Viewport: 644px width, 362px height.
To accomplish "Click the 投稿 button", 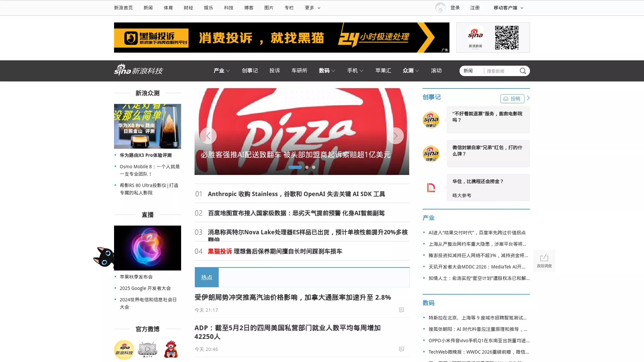I will [512, 99].
